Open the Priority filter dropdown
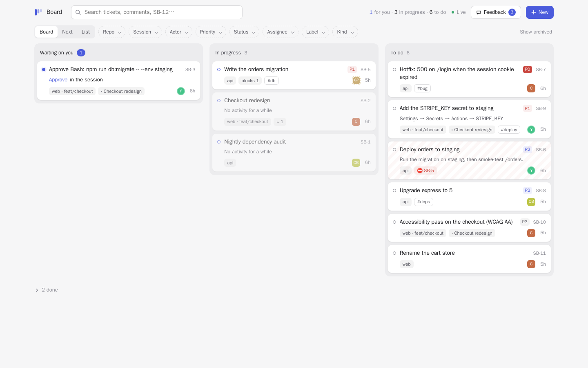588x368 pixels. tap(211, 32)
